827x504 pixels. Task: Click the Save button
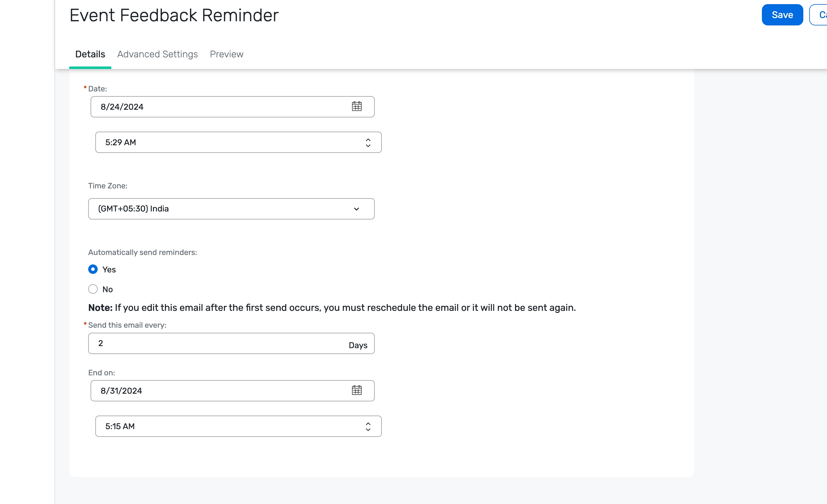coord(782,15)
